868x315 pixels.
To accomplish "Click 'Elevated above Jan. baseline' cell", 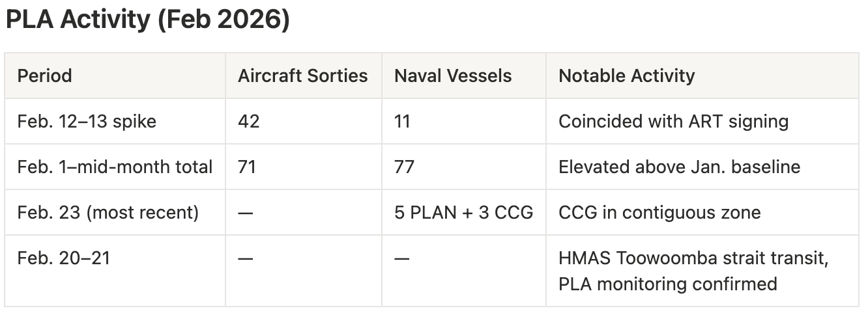I will tap(679, 167).
